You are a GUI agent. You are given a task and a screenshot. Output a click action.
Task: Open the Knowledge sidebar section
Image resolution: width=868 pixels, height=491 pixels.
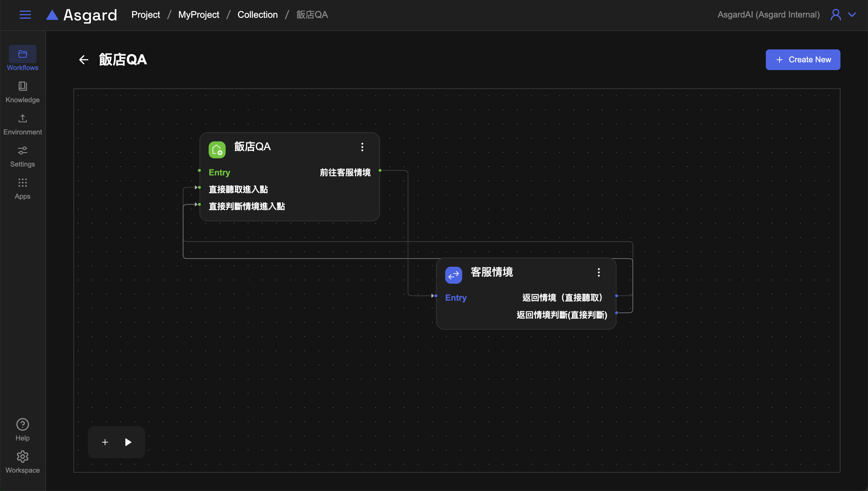click(23, 92)
